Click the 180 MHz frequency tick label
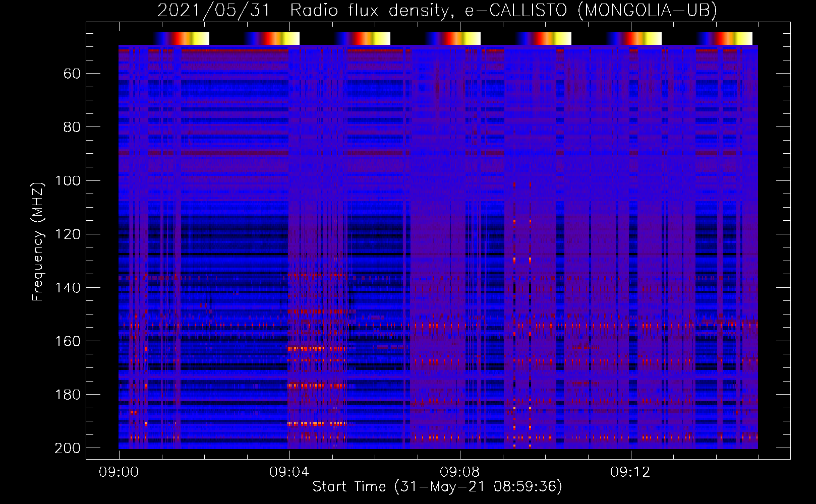816x504 pixels. 68,394
